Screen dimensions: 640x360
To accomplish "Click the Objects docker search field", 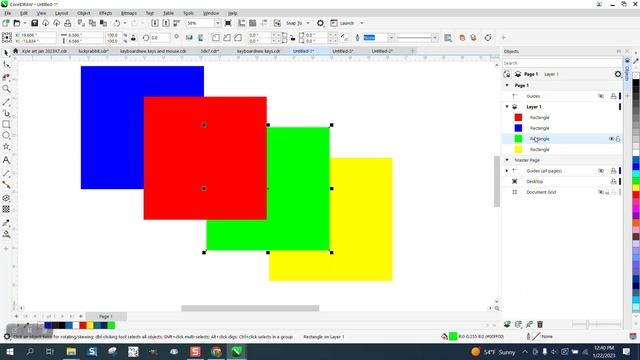I will pyautogui.click(x=561, y=63).
